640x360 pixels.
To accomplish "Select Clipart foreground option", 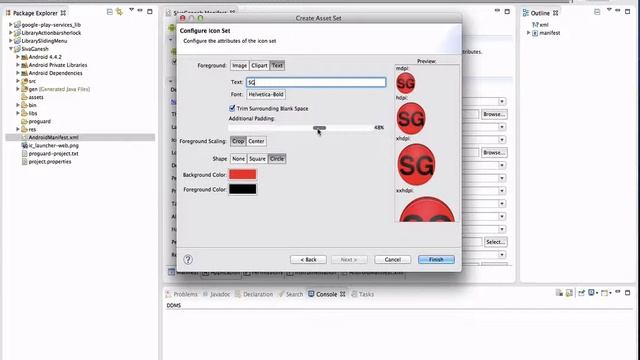I will point(259,65).
